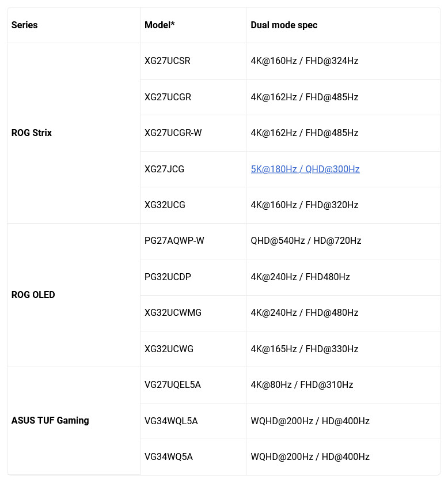This screenshot has width=448, height=483.
Task: Click model XG27UCSR
Action: coord(168,61)
